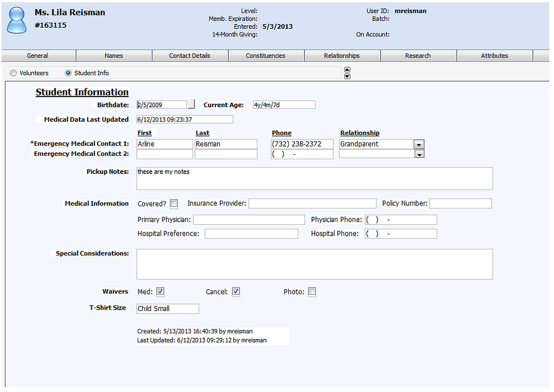
Task: Click the up arrow beside the Student Info bar
Action: click(347, 69)
